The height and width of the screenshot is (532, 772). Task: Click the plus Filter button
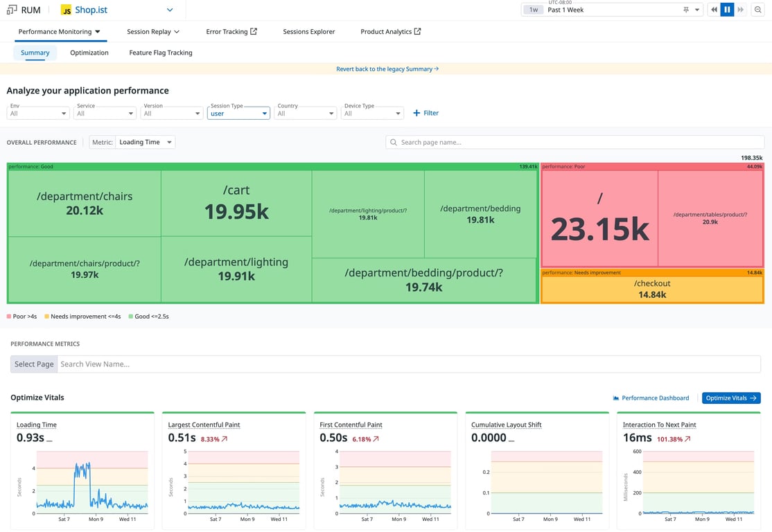(426, 113)
